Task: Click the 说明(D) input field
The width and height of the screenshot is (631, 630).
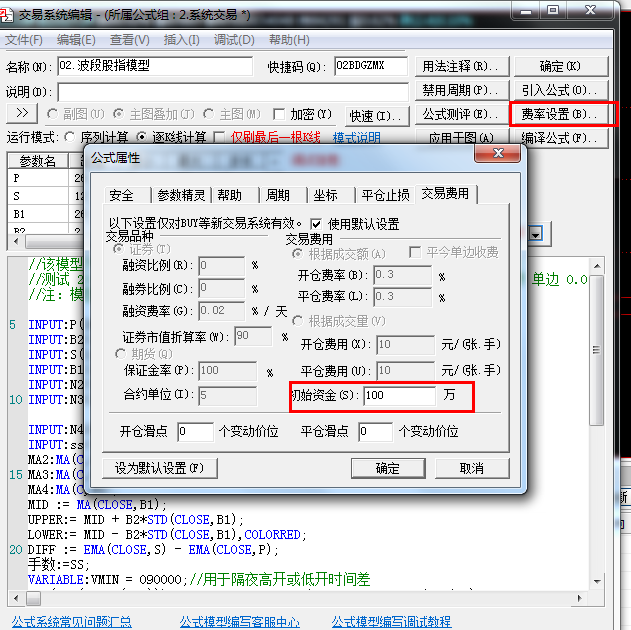Action: (233, 93)
